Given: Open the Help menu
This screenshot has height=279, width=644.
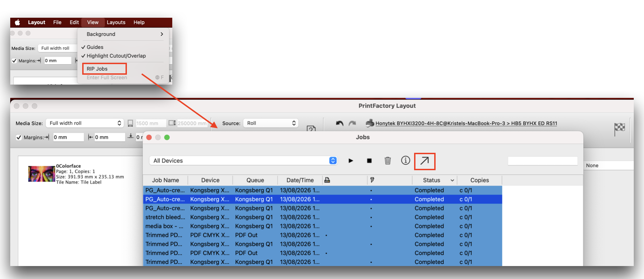Looking at the screenshot, I should (139, 23).
